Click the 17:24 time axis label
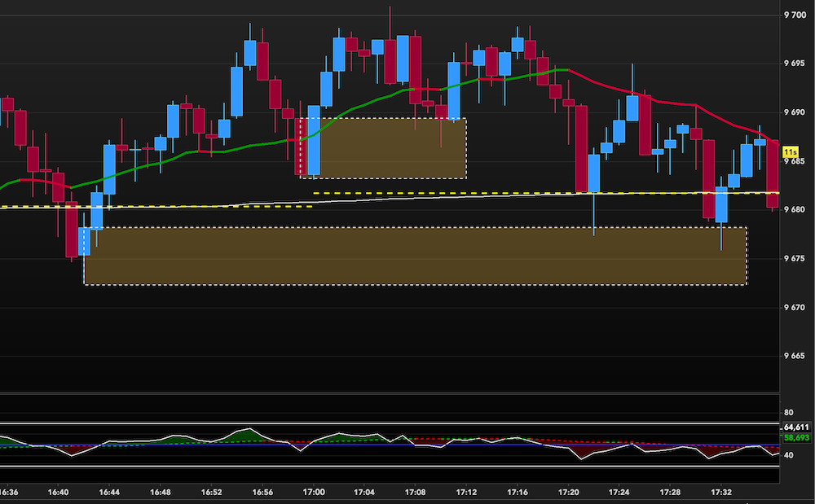This screenshot has width=815, height=504. point(619,492)
